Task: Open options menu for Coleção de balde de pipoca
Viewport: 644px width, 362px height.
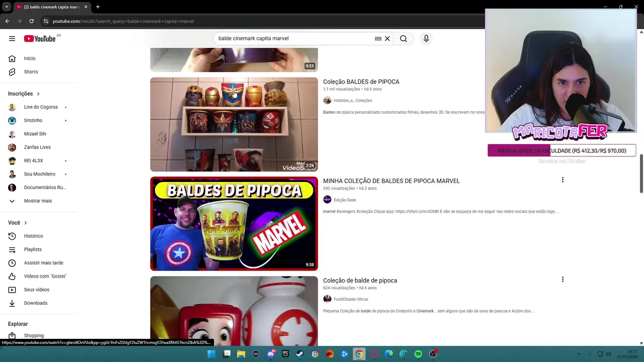Action: click(562, 280)
